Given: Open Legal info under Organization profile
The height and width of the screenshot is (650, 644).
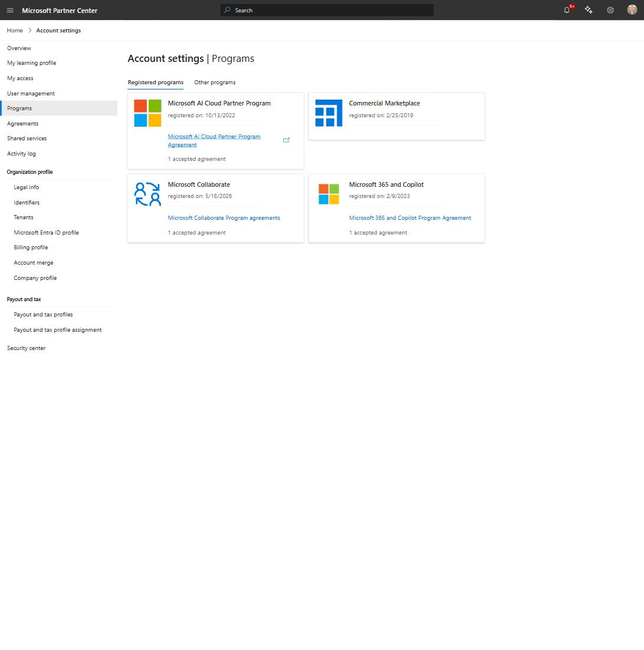Looking at the screenshot, I should pyautogui.click(x=27, y=187).
